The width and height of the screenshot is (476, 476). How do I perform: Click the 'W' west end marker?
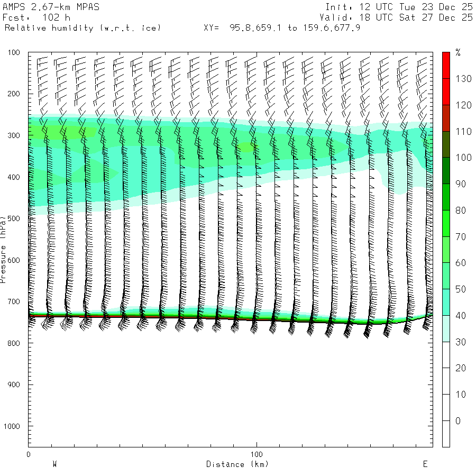tap(54, 464)
